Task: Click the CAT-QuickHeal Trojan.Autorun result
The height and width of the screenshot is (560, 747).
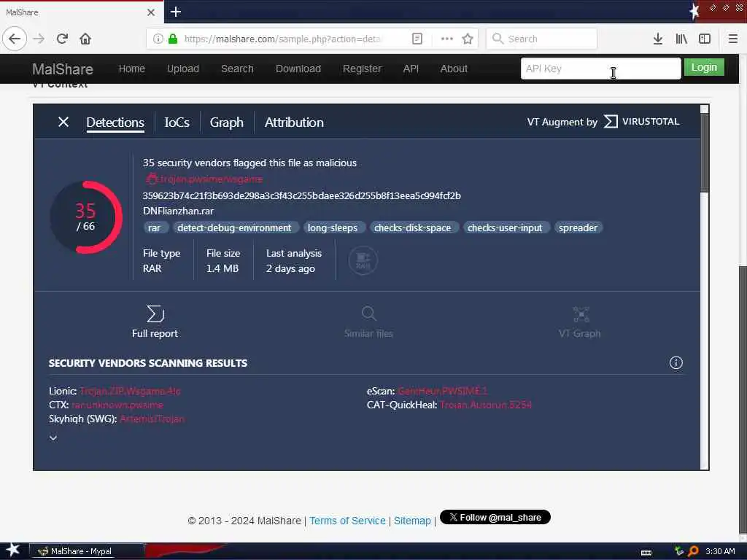Action: click(486, 405)
